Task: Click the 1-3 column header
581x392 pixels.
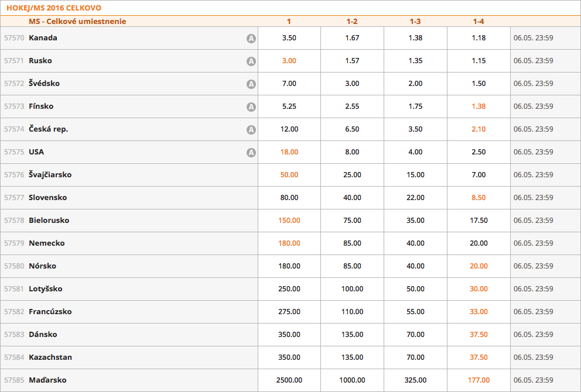Action: [x=415, y=22]
